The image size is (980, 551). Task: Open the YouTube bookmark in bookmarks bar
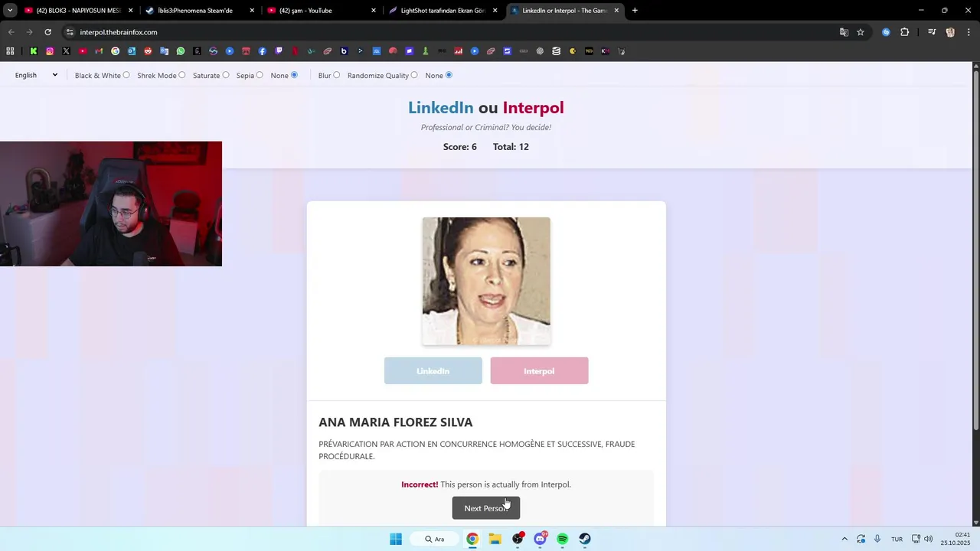coord(83,51)
